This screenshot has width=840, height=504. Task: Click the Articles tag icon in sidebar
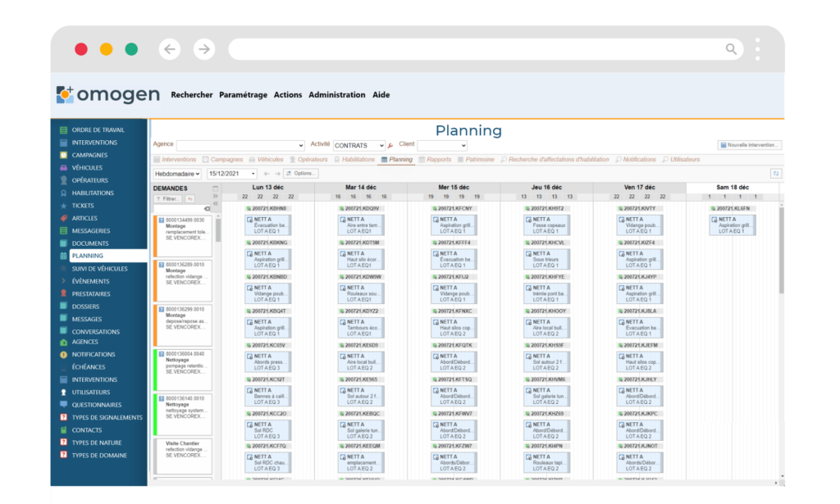63,218
